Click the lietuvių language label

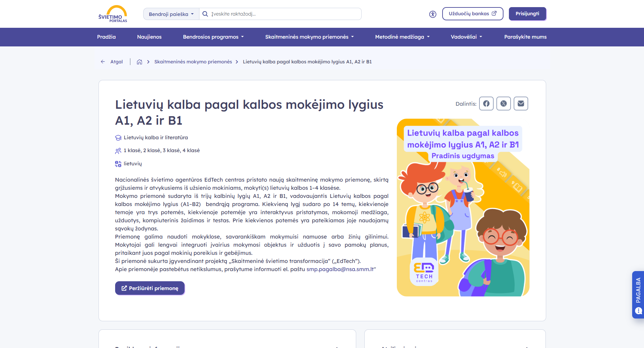(x=133, y=164)
